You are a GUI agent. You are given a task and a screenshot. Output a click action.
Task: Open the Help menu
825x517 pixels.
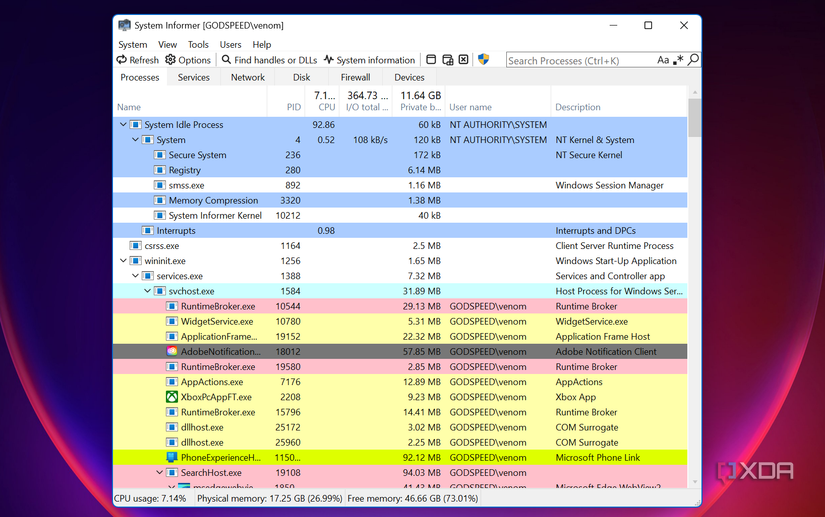(261, 45)
